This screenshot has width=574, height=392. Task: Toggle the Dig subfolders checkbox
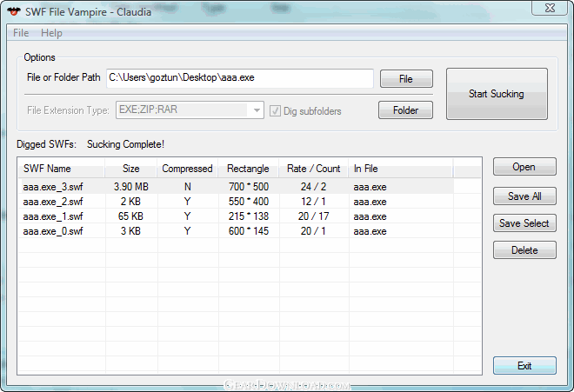coord(275,111)
